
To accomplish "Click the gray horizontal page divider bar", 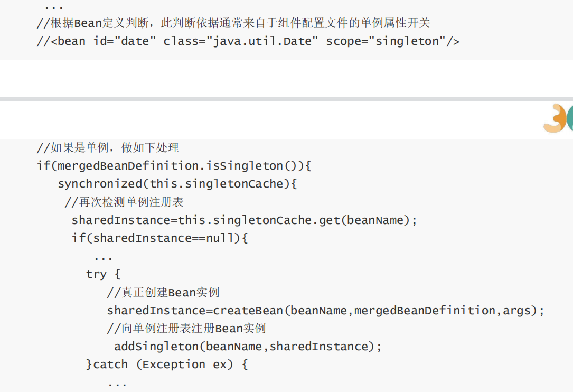I will [286, 99].
